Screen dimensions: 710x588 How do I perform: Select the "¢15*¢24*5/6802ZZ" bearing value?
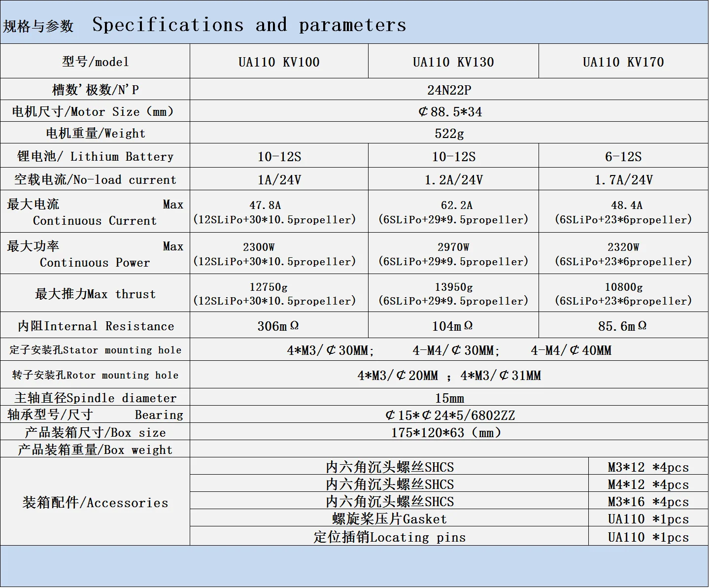[x=450, y=415]
